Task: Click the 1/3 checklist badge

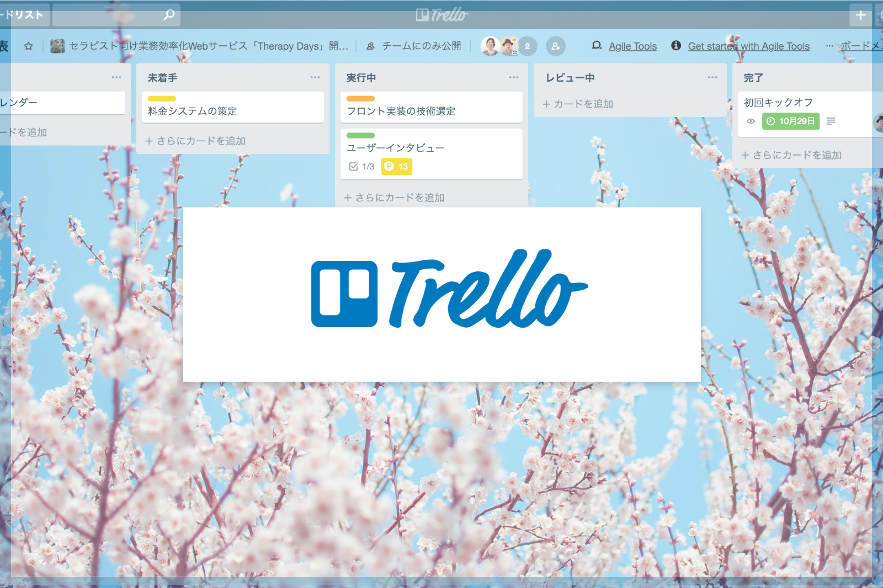Action: (x=362, y=167)
